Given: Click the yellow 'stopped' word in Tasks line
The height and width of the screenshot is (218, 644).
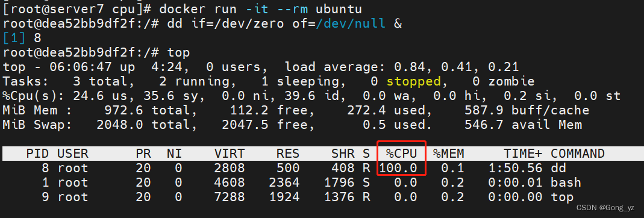Looking at the screenshot, I should (x=413, y=81).
